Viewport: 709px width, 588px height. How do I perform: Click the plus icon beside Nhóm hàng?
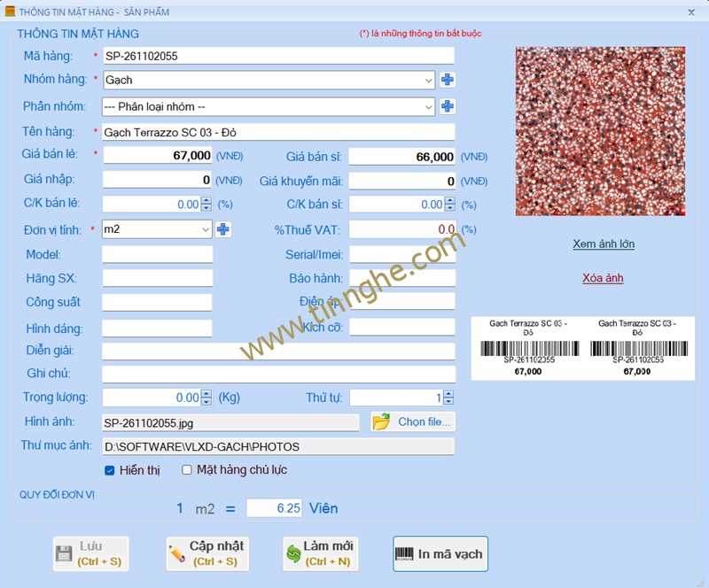(x=448, y=81)
